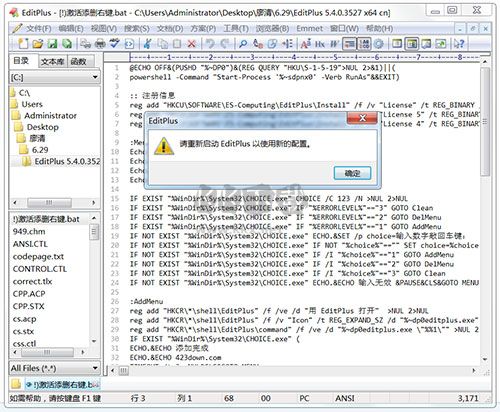Delete using the red X toolbar icon
The height and width of the screenshot is (412, 500).
pos(192,44)
